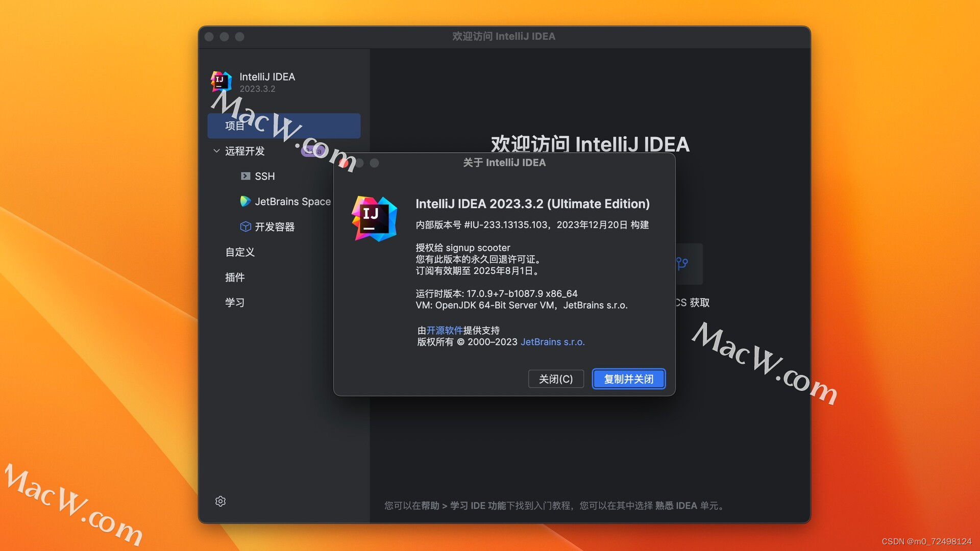Click the 熟悉 IDEA tutorial hint text

click(x=676, y=506)
